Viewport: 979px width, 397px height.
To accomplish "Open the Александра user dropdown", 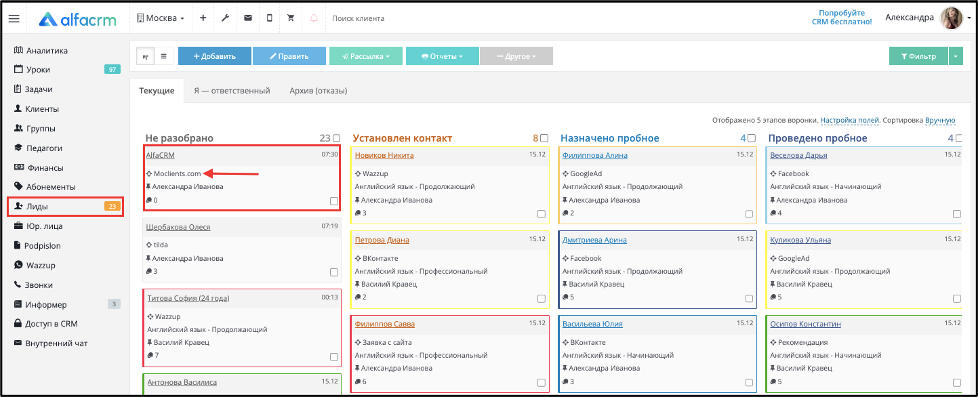I will [911, 17].
